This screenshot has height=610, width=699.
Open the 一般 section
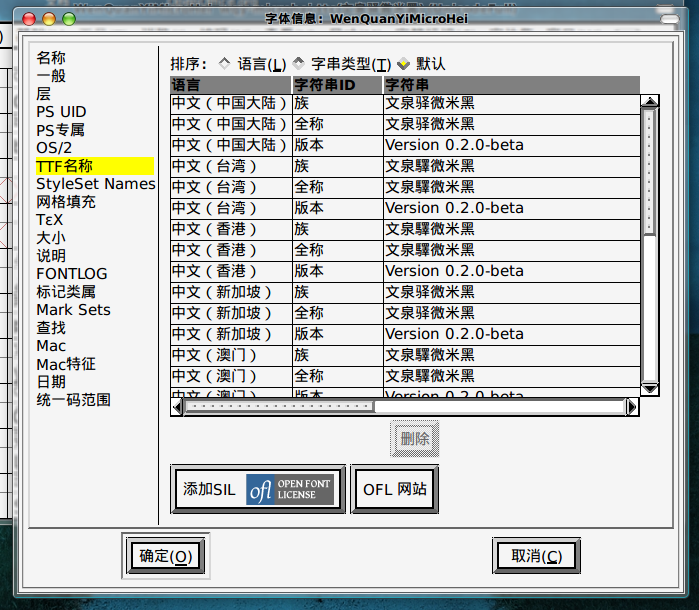(x=51, y=76)
